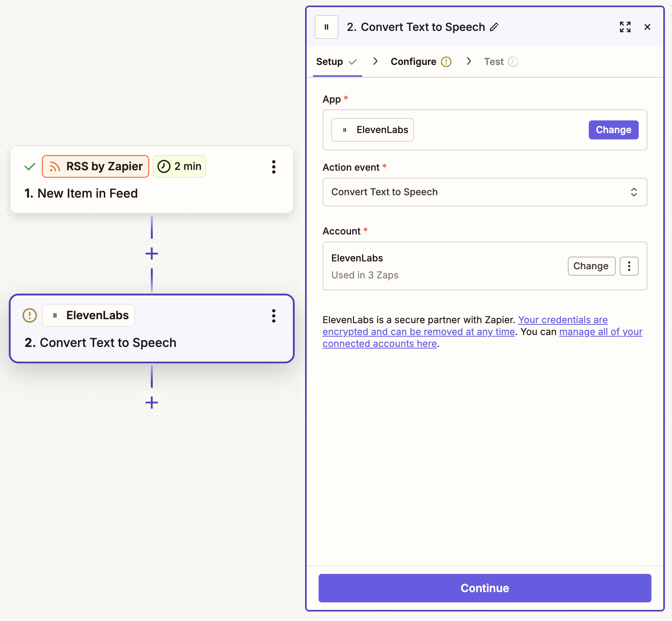The height and width of the screenshot is (621, 672).
Task: Click the 2 min polling interval badge
Action: pos(179,166)
